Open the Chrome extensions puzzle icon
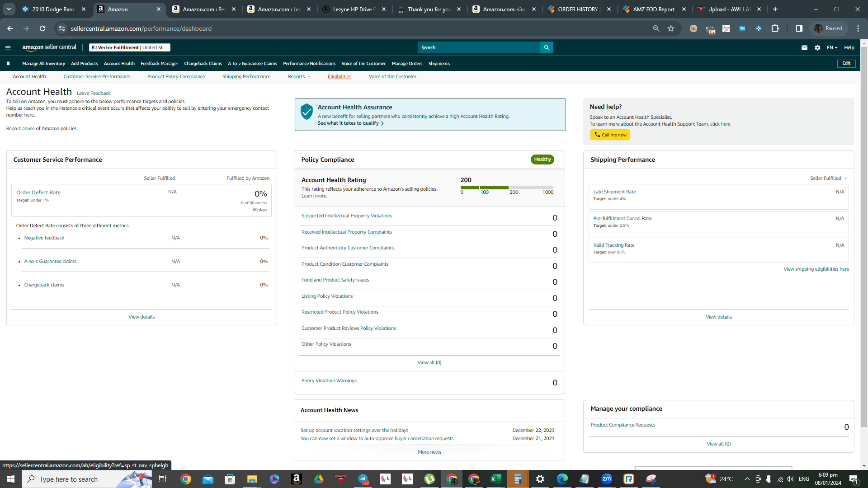 (x=775, y=28)
